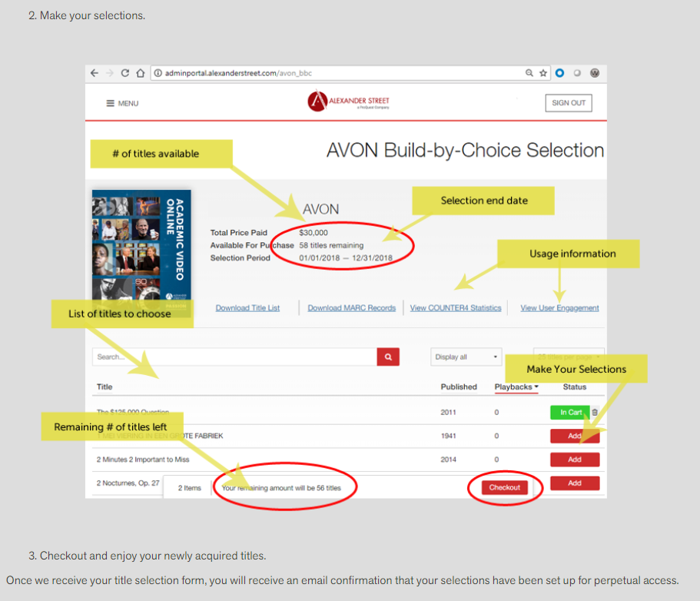
Task: Bookmark the page with the star icon
Action: pyautogui.click(x=543, y=73)
